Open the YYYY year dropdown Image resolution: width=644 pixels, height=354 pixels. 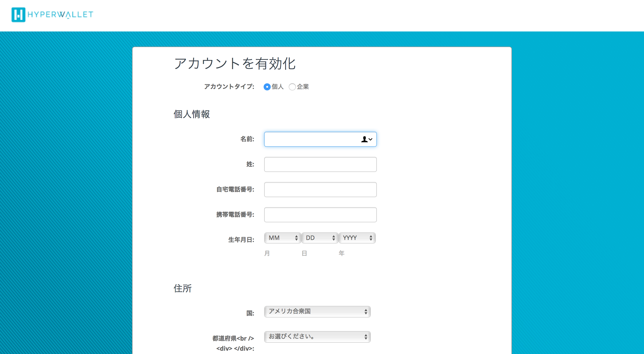[x=357, y=238]
